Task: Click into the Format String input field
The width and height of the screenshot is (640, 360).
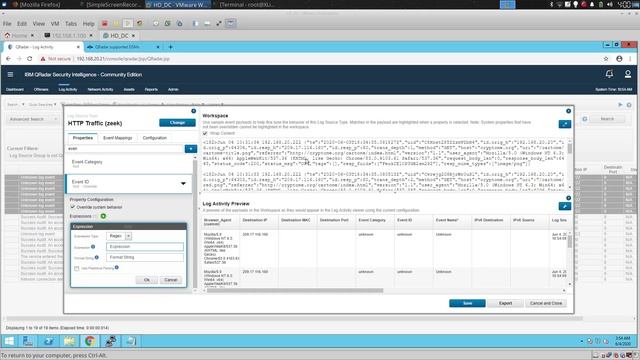Action: 145,257
